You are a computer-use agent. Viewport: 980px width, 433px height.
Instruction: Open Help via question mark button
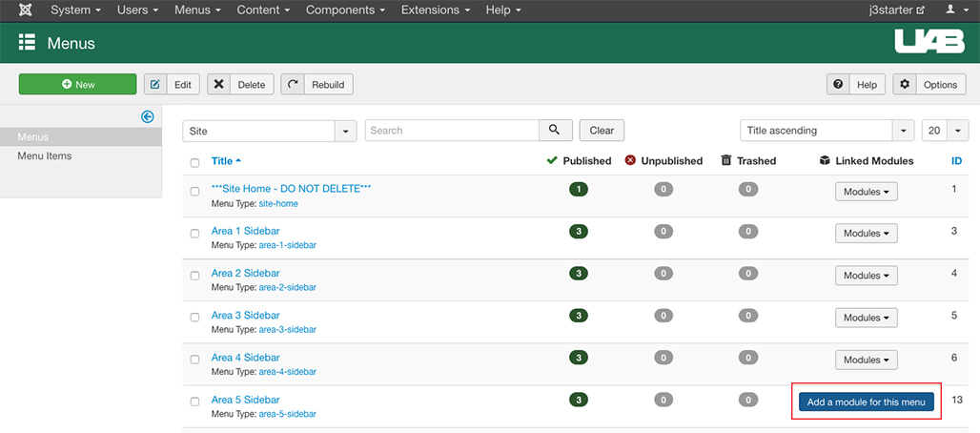(855, 85)
